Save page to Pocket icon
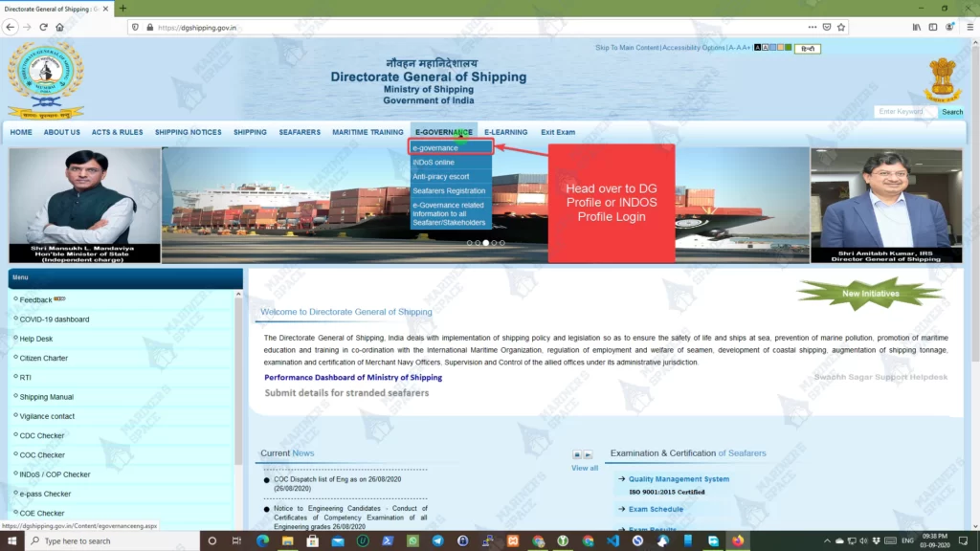 827,27
